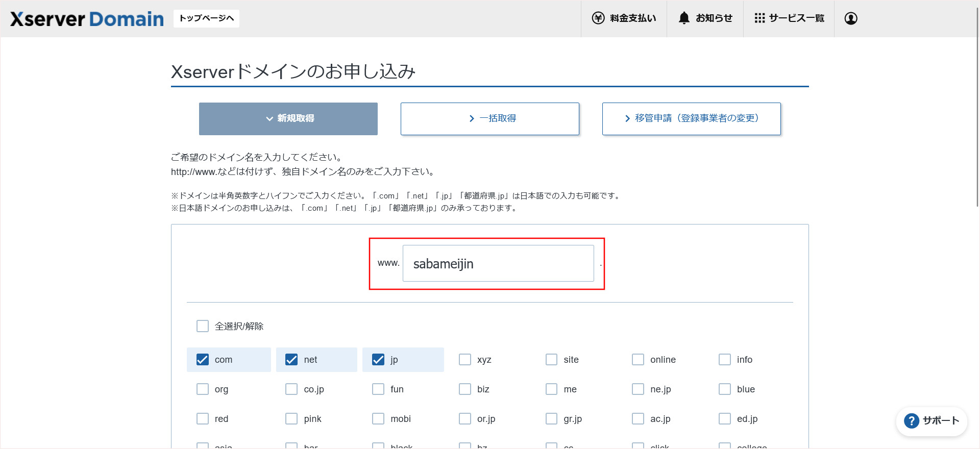Click the domain name input field

point(498,263)
